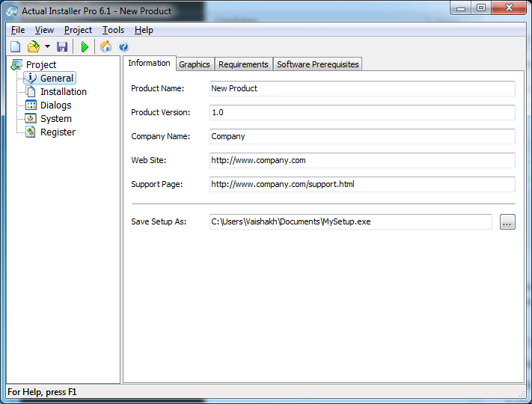This screenshot has height=404, width=532.
Task: Switch to the Information tab
Action: (x=150, y=63)
